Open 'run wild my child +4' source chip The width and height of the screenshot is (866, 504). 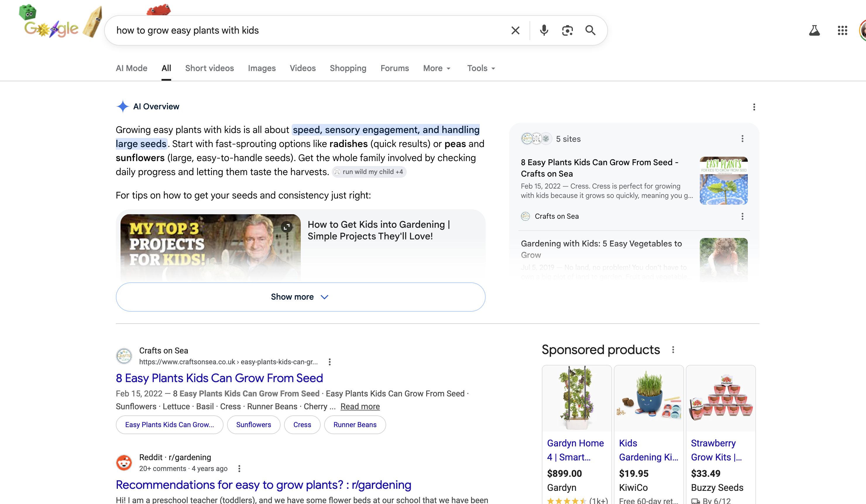pyautogui.click(x=369, y=172)
